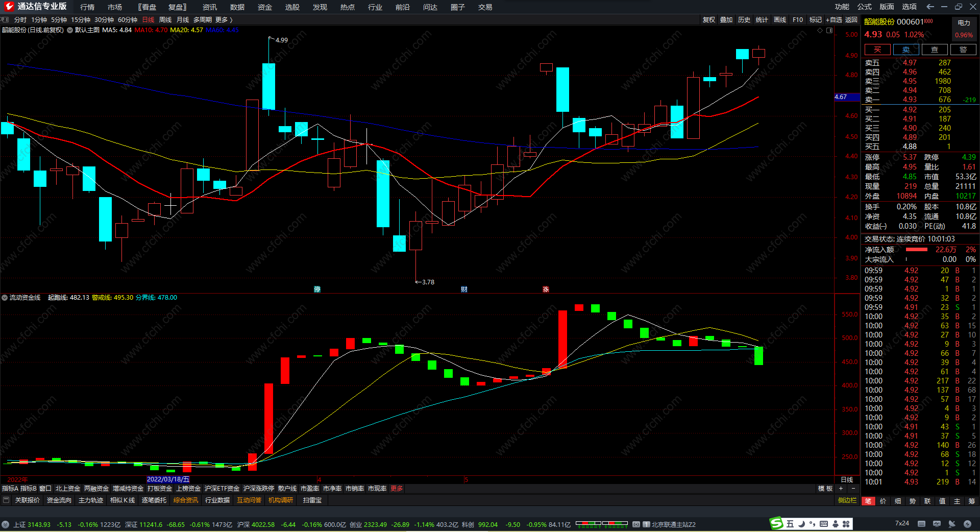This screenshot has width=980, height=532.
Task: Switch chart to 周线 weekly period
Action: click(x=165, y=20)
